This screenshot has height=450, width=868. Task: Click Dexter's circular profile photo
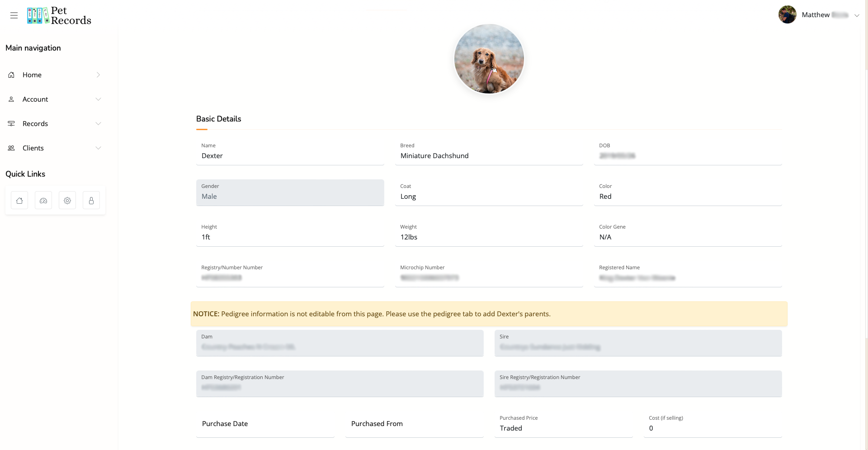489,59
